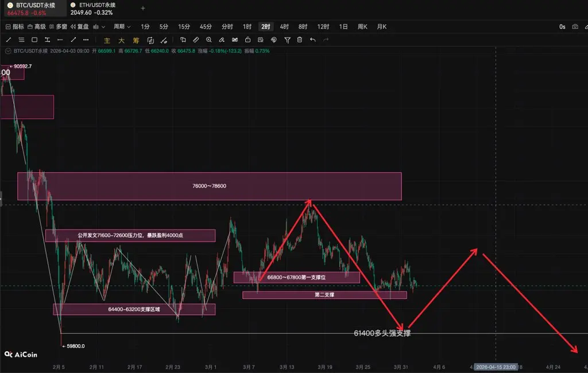Screen dimensions: 588x373
Task: Click the 公开发文71600-72600压力位 annotation
Action: (130, 235)
